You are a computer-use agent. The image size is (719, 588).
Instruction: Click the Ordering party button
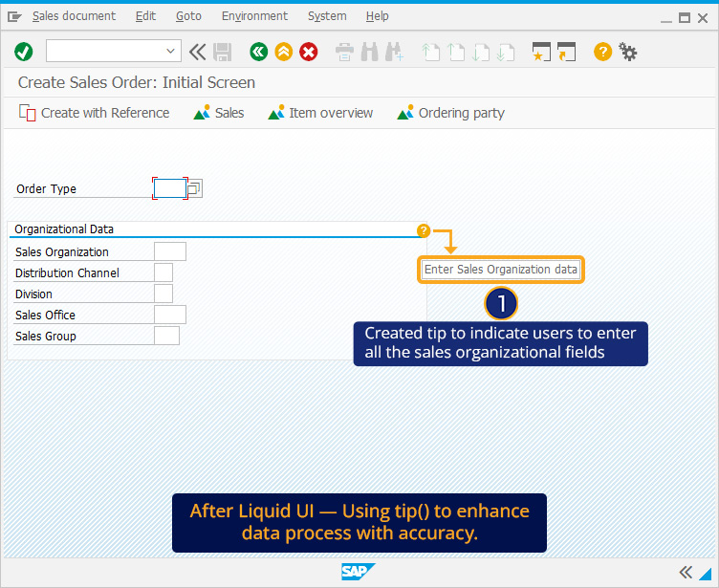[450, 113]
